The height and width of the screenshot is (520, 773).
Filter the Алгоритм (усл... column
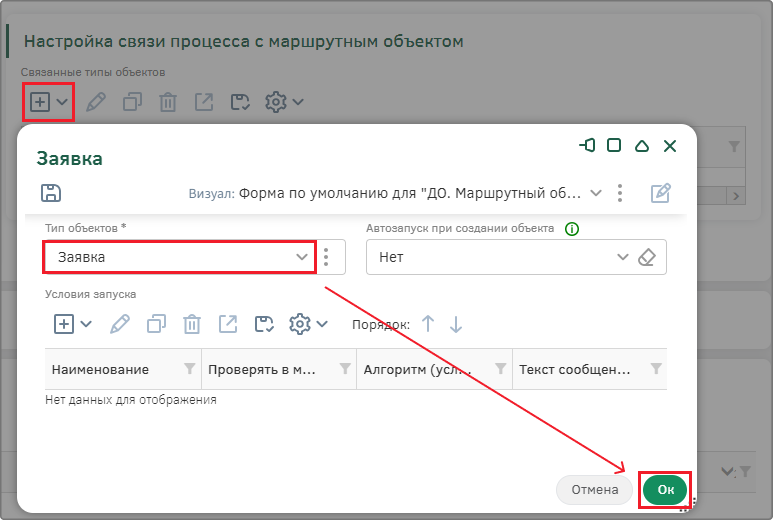click(500, 369)
